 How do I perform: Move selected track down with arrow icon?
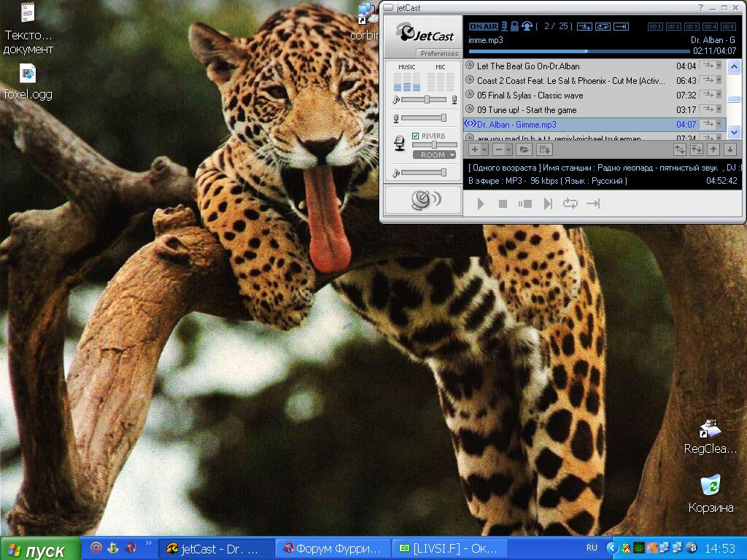point(729,150)
